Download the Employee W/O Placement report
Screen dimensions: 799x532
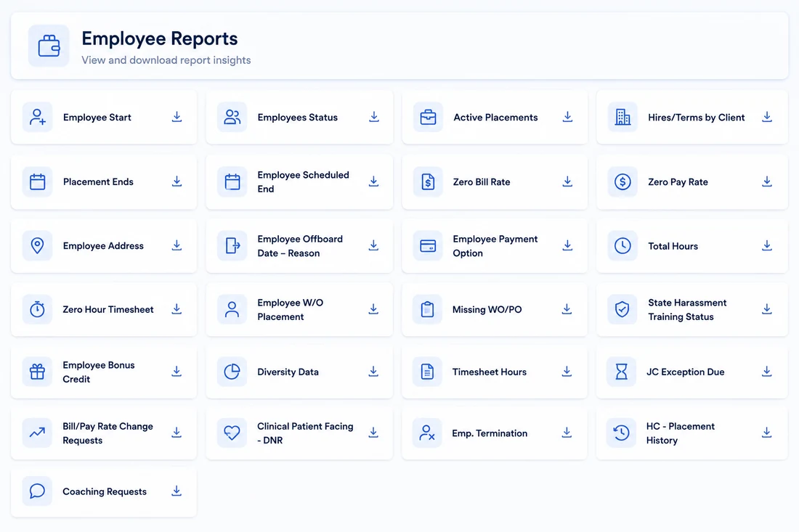[x=373, y=309]
